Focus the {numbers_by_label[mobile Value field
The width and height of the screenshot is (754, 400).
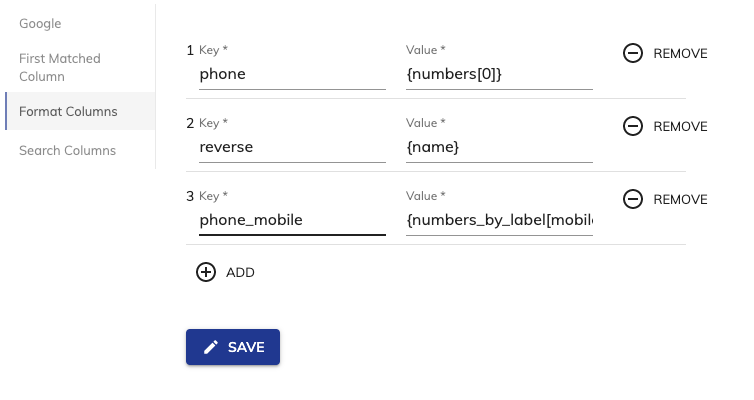click(499, 220)
